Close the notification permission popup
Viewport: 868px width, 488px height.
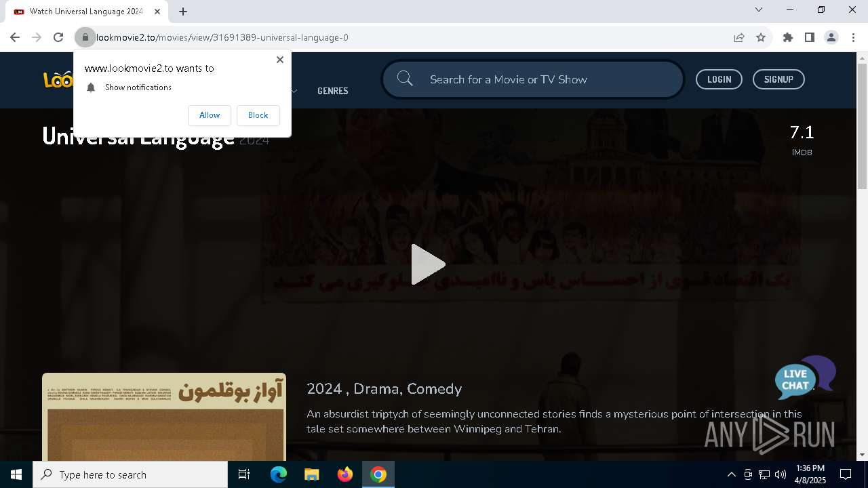tap(280, 60)
